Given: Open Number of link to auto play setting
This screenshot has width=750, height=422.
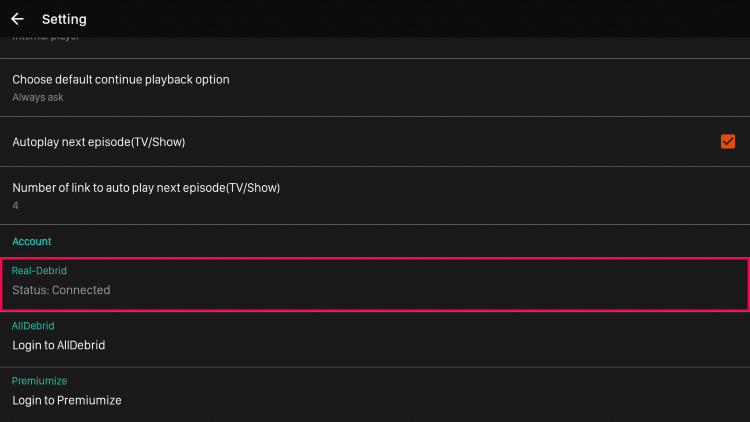Looking at the screenshot, I should pyautogui.click(x=146, y=188).
